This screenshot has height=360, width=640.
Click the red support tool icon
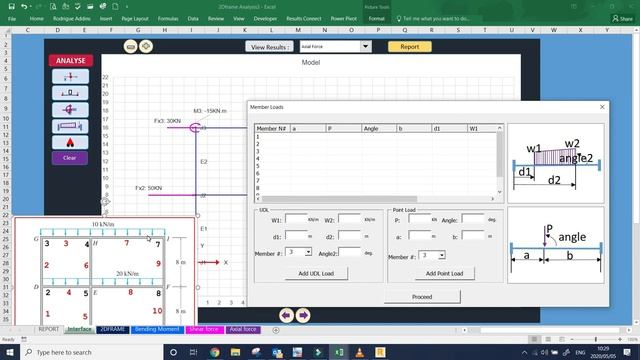tap(70, 142)
